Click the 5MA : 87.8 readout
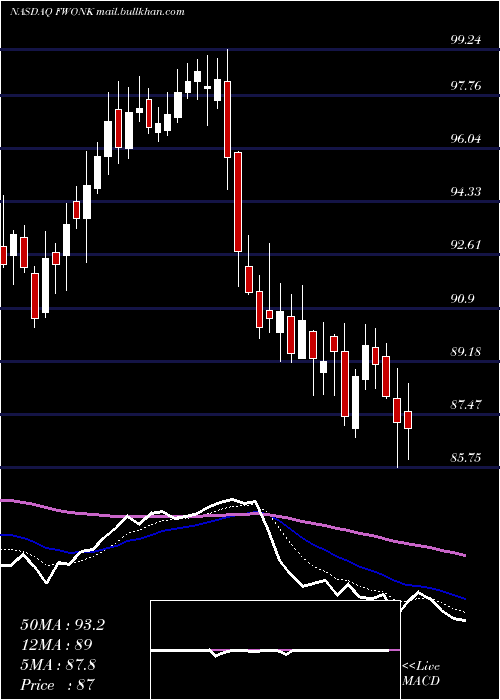 pos(58,665)
